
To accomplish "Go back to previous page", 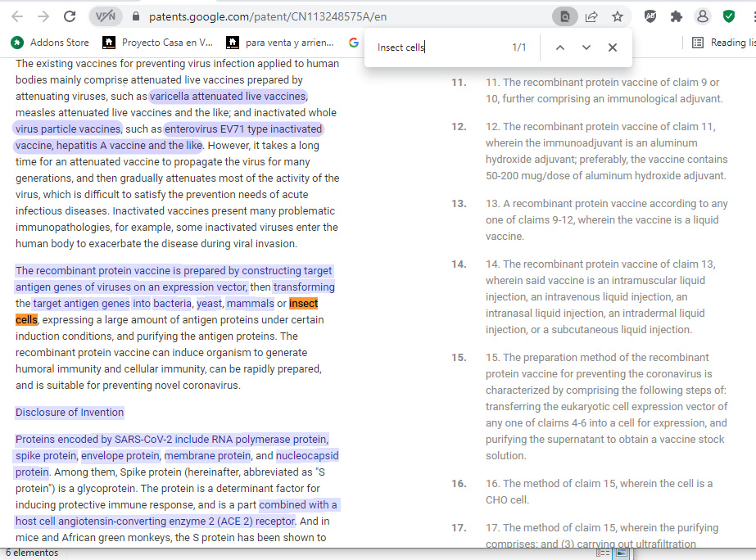I will (x=17, y=16).
